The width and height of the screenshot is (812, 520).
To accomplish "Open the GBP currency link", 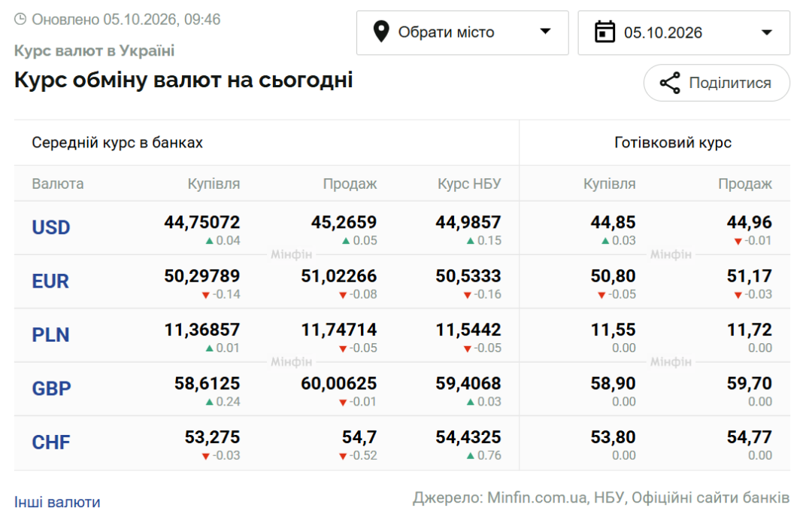I will click(x=51, y=388).
